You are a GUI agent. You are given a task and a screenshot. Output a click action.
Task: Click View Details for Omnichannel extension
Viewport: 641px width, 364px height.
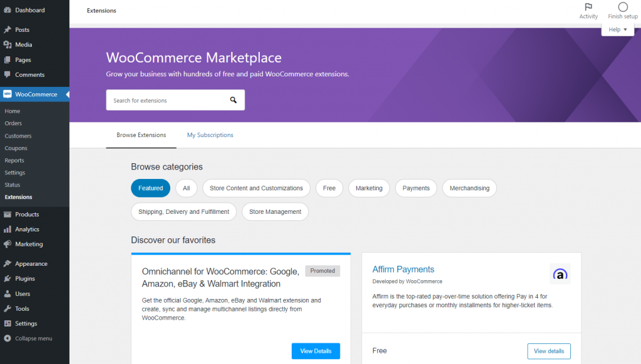[x=315, y=351]
